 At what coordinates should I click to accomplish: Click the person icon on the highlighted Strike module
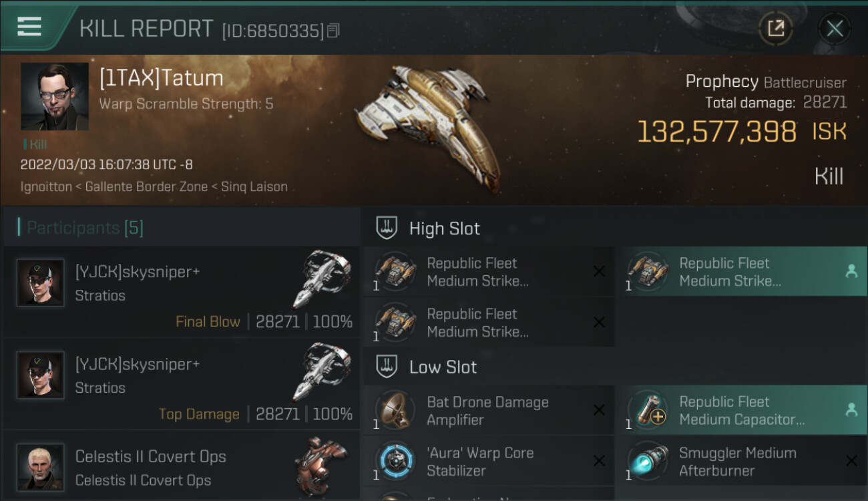click(851, 271)
